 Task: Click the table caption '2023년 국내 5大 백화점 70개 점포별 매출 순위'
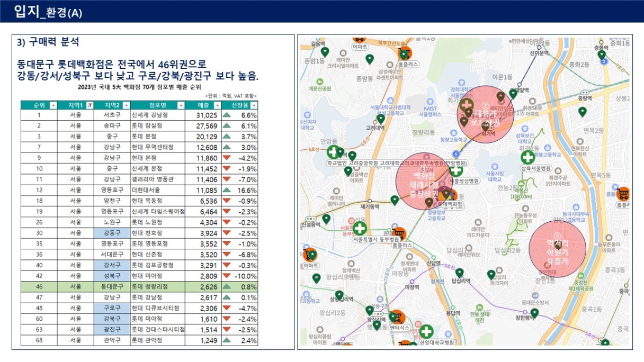click(139, 87)
